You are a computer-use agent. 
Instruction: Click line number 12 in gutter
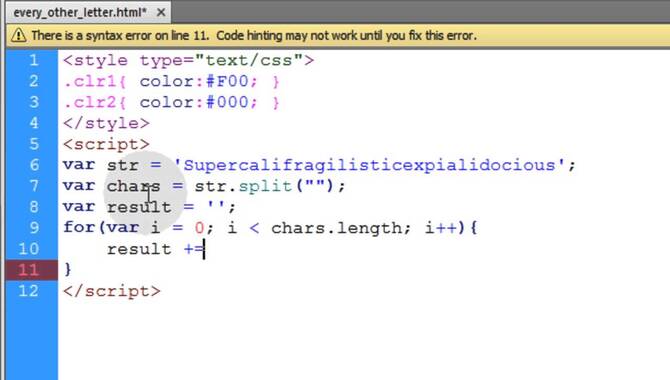pos(29,291)
